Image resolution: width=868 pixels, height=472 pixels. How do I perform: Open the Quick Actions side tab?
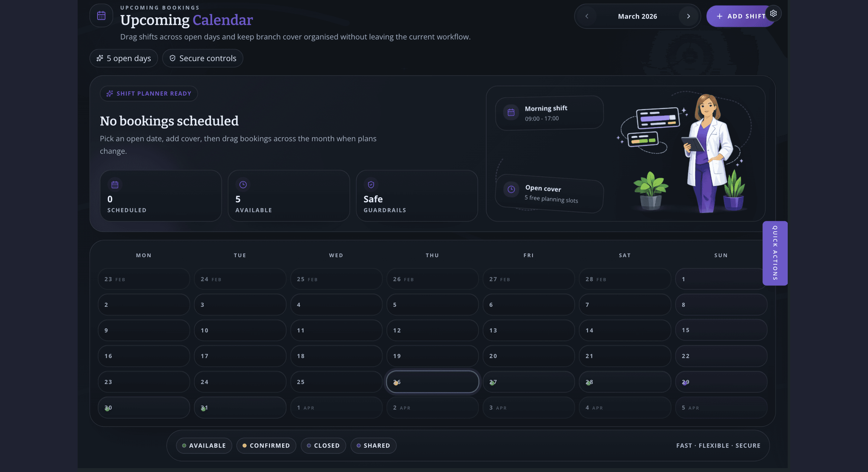coord(775,253)
